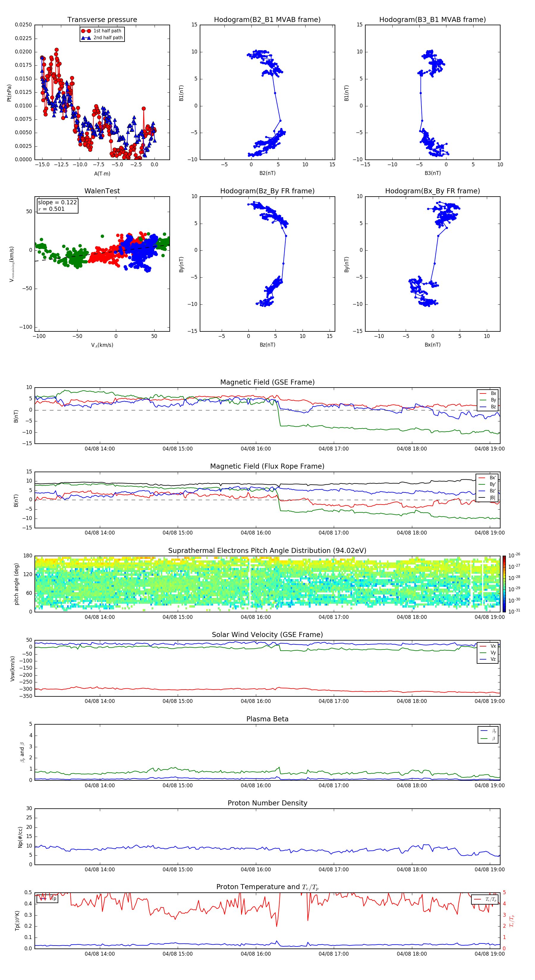Select By' in the flux rope legend
535x980 pixels.
click(487, 484)
